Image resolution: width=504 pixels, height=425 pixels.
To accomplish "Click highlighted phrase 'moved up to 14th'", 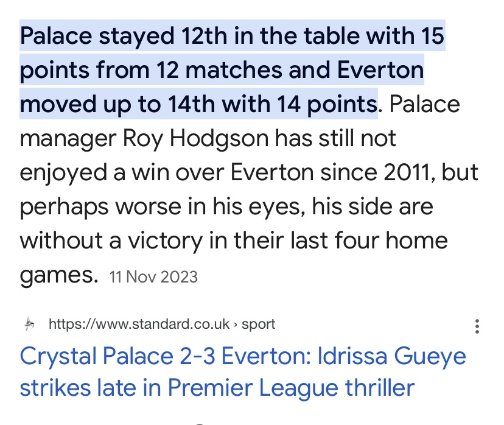I will pos(114,105).
